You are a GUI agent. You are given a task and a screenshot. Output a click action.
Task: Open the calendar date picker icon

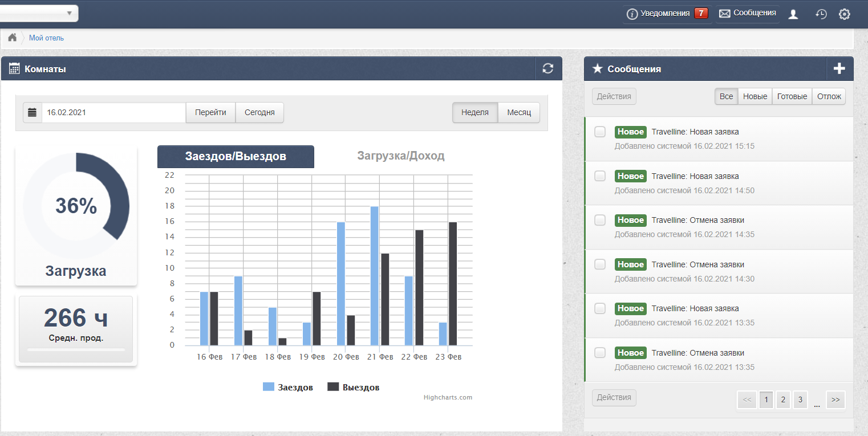[x=33, y=112]
